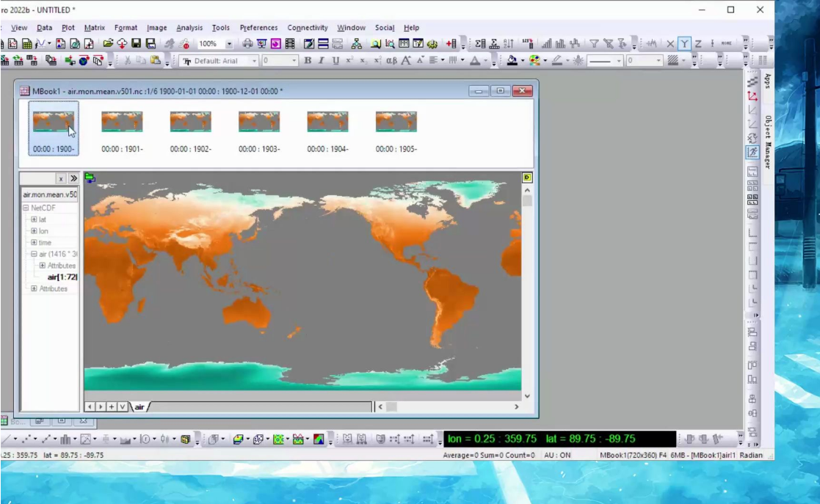Click the Statistics on Columns sigma icon
820x504 pixels.
click(x=479, y=44)
